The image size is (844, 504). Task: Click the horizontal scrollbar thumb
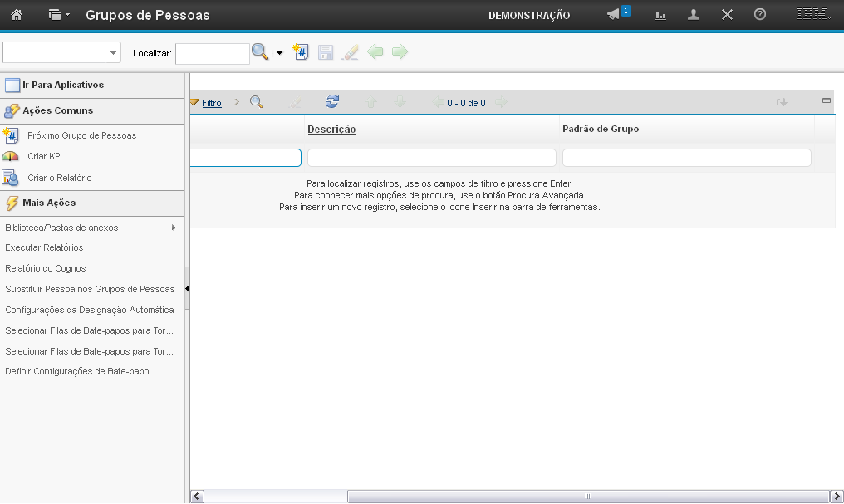pyautogui.click(x=587, y=497)
